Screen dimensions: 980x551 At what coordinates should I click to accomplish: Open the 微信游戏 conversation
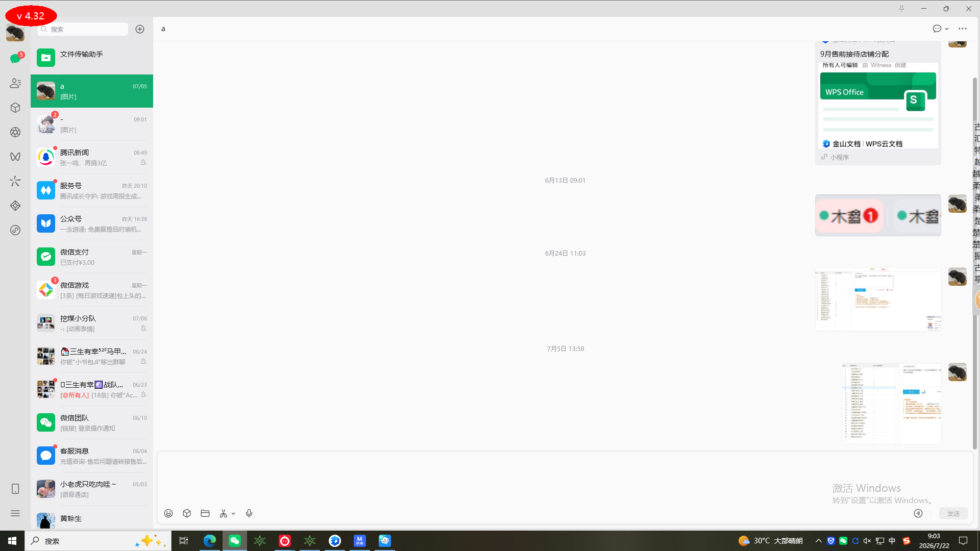click(92, 290)
